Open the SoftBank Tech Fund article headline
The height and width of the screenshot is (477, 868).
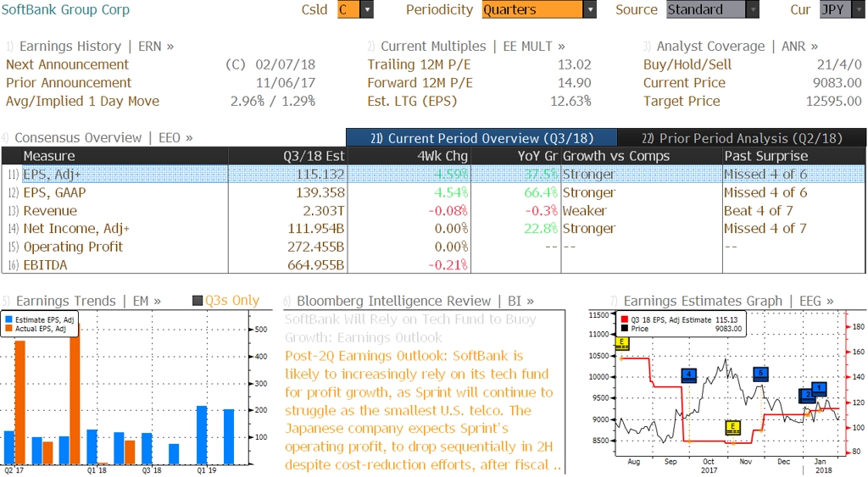click(411, 328)
